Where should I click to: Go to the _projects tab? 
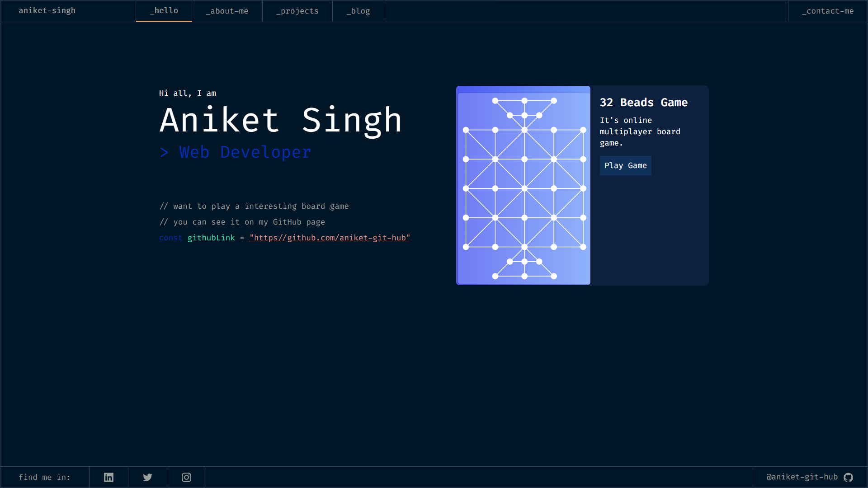tap(297, 11)
